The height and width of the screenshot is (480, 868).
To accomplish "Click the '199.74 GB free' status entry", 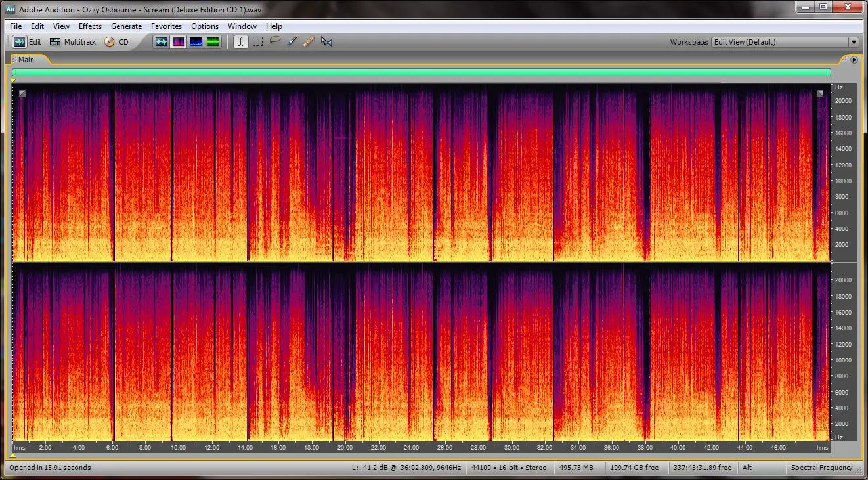I will [634, 468].
